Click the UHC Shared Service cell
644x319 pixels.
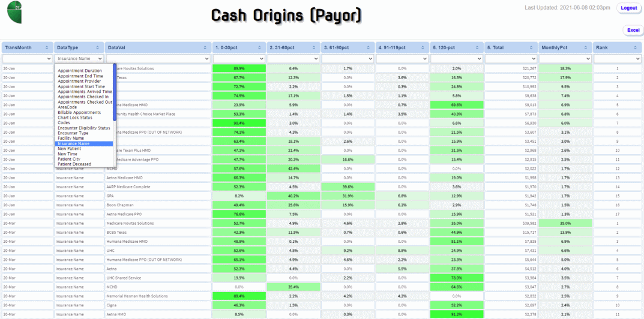click(x=158, y=278)
